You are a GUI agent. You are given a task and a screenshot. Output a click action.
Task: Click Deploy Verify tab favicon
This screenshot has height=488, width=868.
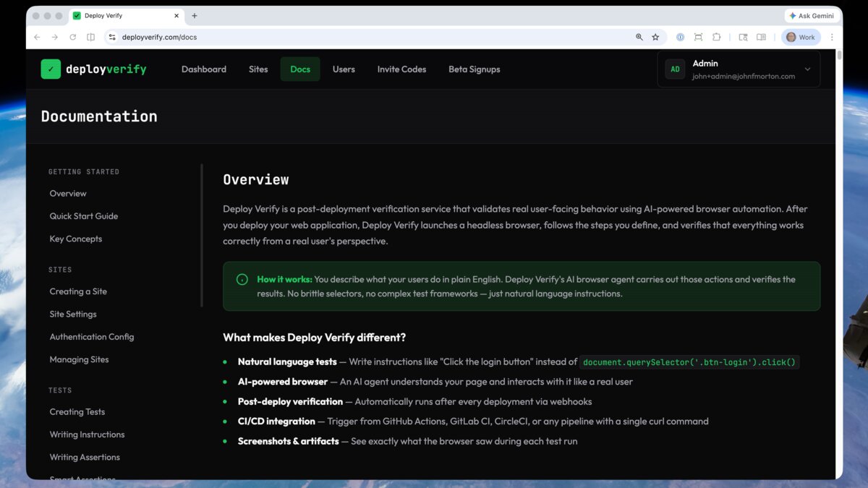[77, 16]
